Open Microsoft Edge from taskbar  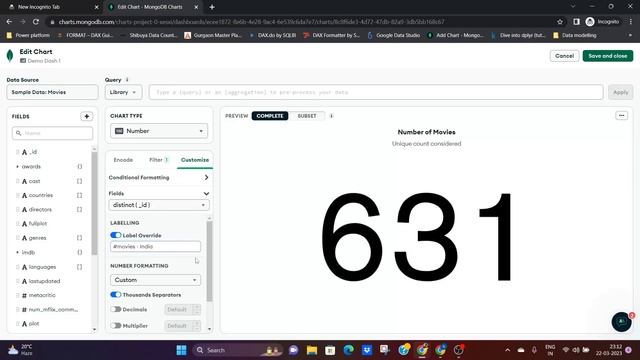pos(349,350)
